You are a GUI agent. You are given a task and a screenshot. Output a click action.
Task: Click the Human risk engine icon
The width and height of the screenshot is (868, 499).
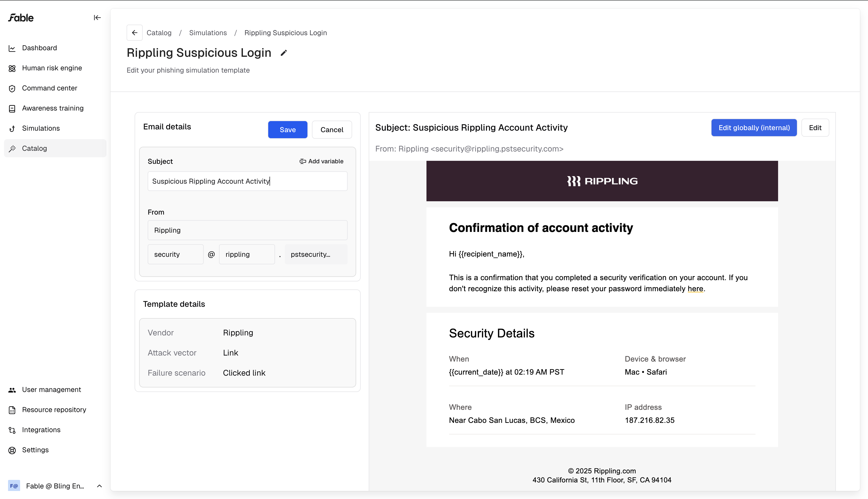pos(12,69)
